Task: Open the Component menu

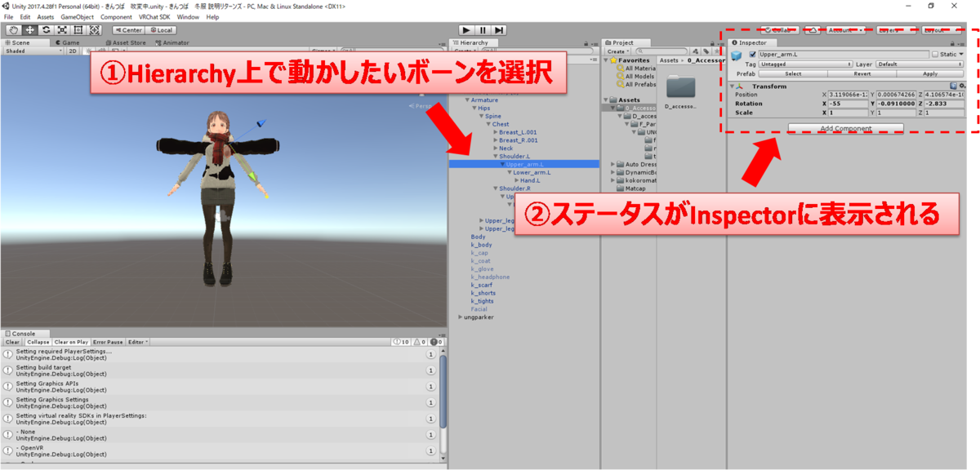Action: [116, 16]
